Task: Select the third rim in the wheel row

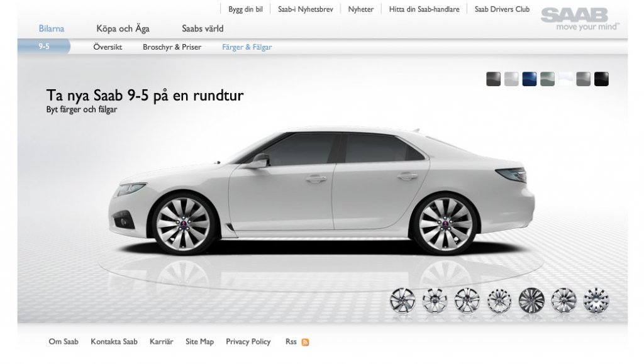Action: 467,301
